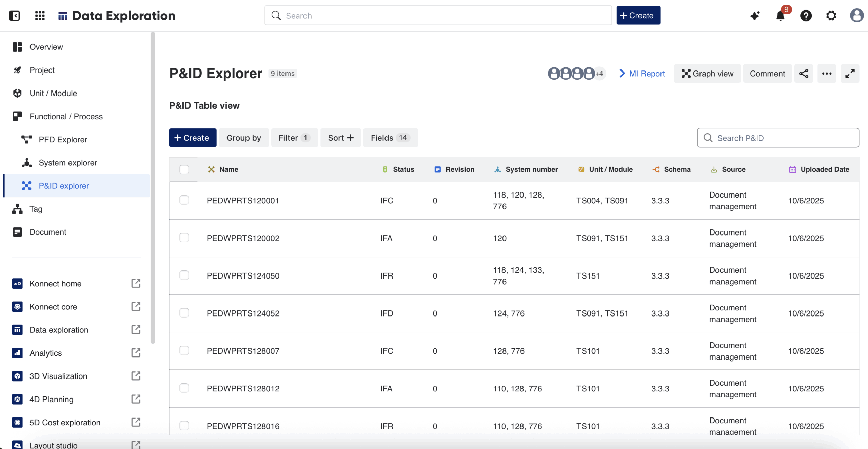Image resolution: width=868 pixels, height=449 pixels.
Task: Switch to Graph view
Action: [x=707, y=73]
